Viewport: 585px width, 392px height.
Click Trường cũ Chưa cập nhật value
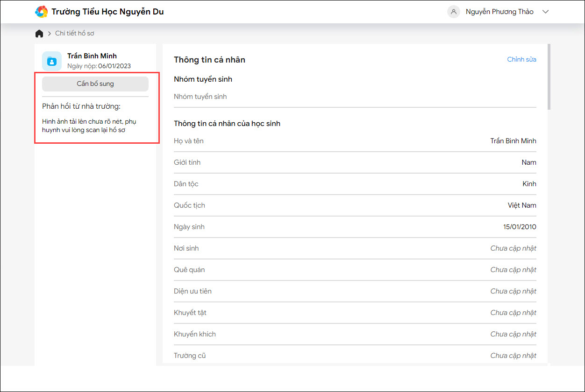point(513,356)
